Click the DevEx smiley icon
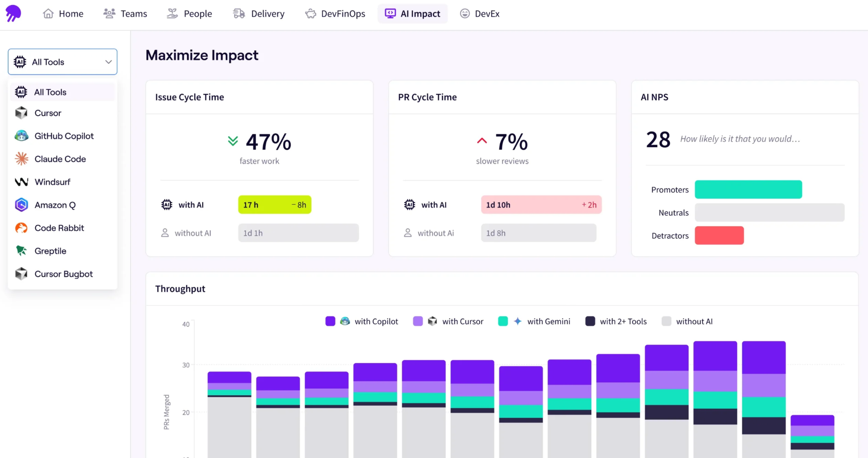Viewport: 868px width, 458px height. 465,14
